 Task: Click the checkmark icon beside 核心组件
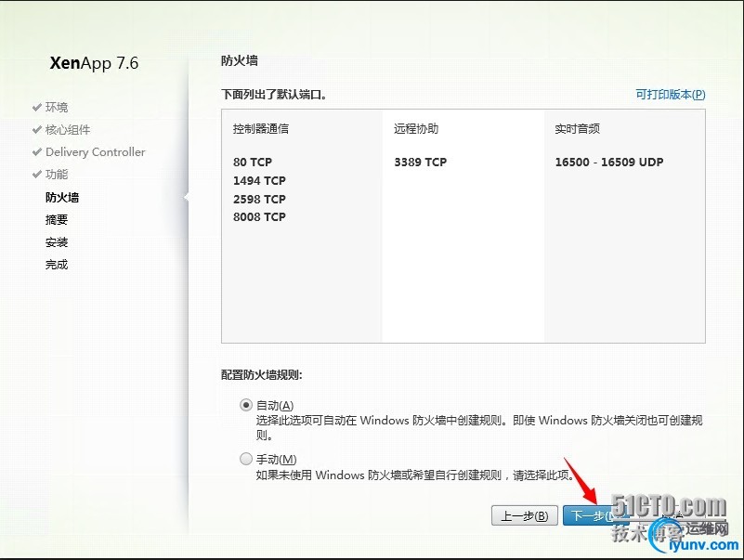(x=37, y=130)
